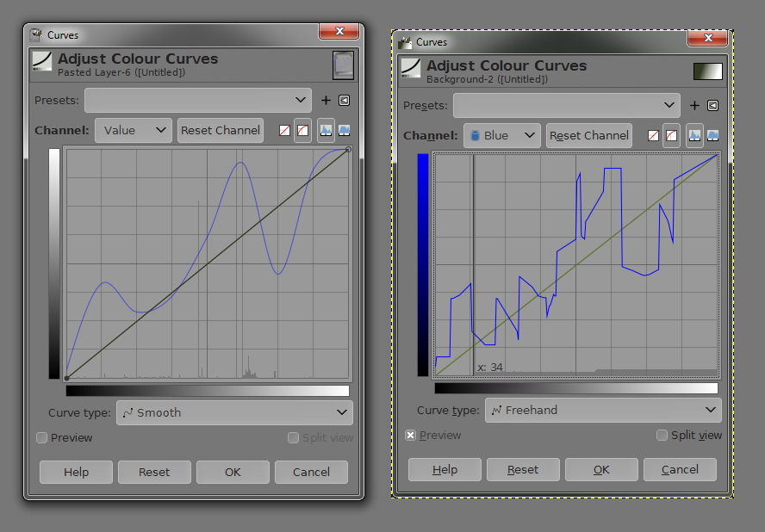Click the blue vertical gradient bar

422,265
